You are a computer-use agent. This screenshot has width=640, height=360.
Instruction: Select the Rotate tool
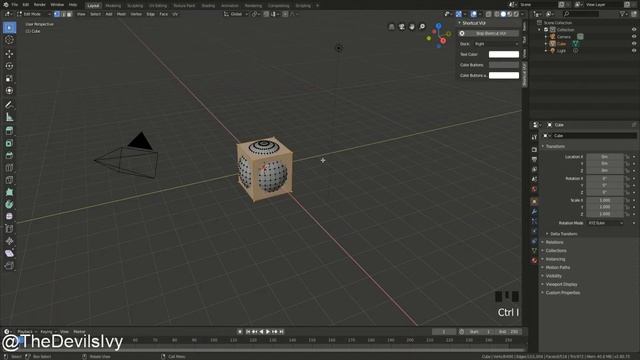click(9, 66)
